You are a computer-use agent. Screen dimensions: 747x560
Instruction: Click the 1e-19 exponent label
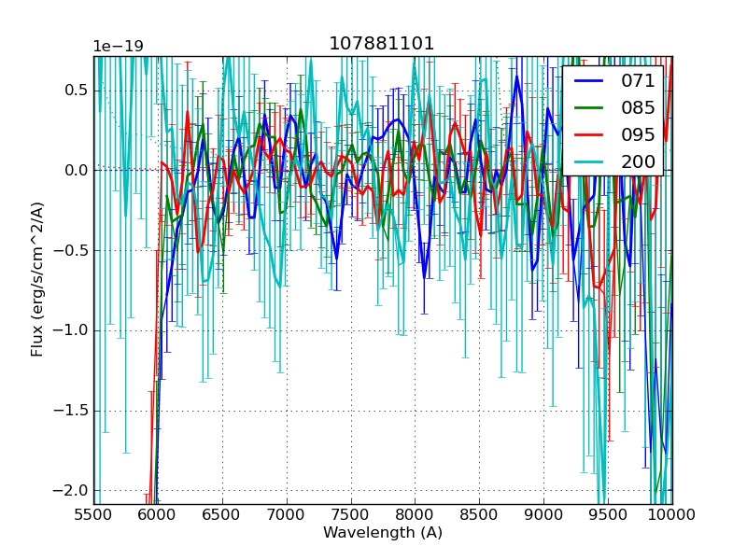[118, 47]
